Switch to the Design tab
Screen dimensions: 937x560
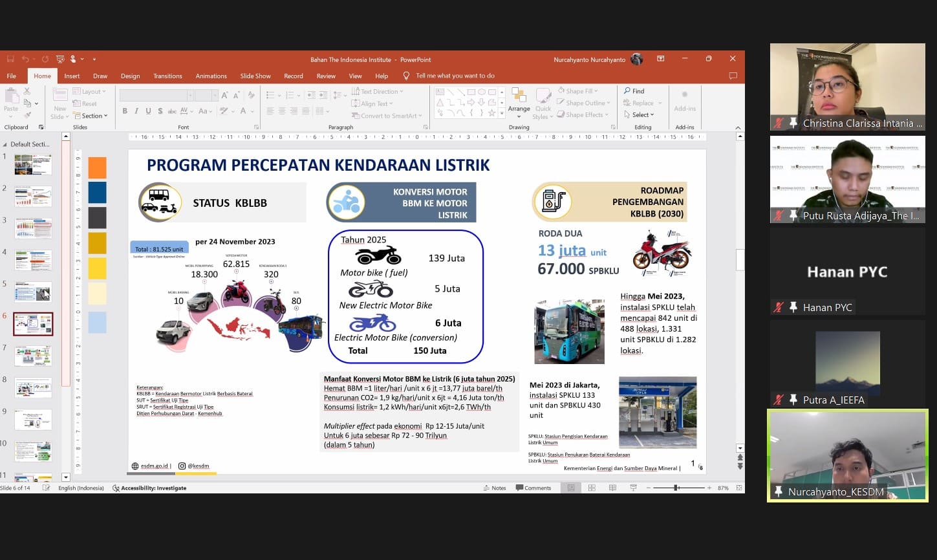pyautogui.click(x=130, y=76)
